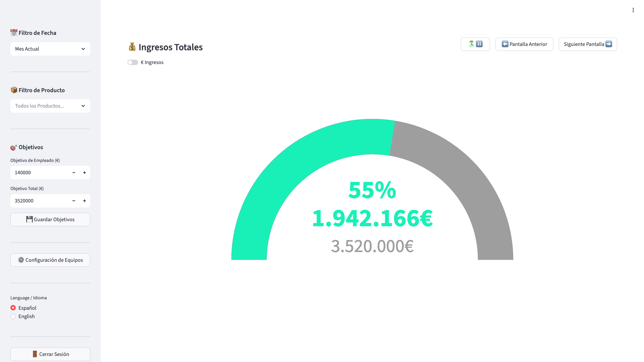
Task: Expand the Todos los Productos dropdown
Action: click(x=50, y=106)
